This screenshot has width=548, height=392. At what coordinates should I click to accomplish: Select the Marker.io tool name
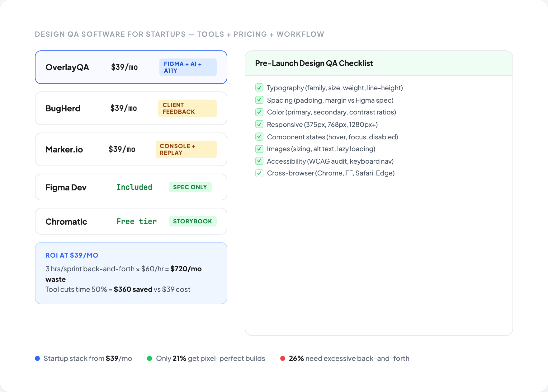(64, 149)
